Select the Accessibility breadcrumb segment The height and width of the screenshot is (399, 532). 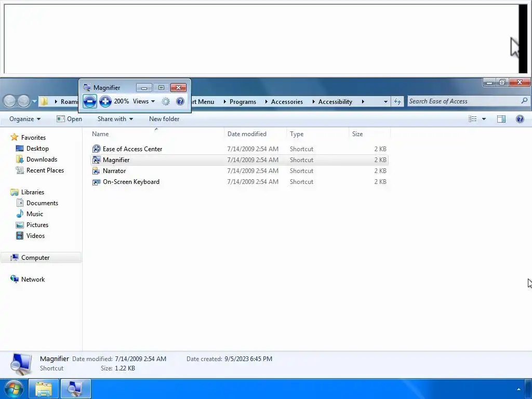pos(335,101)
